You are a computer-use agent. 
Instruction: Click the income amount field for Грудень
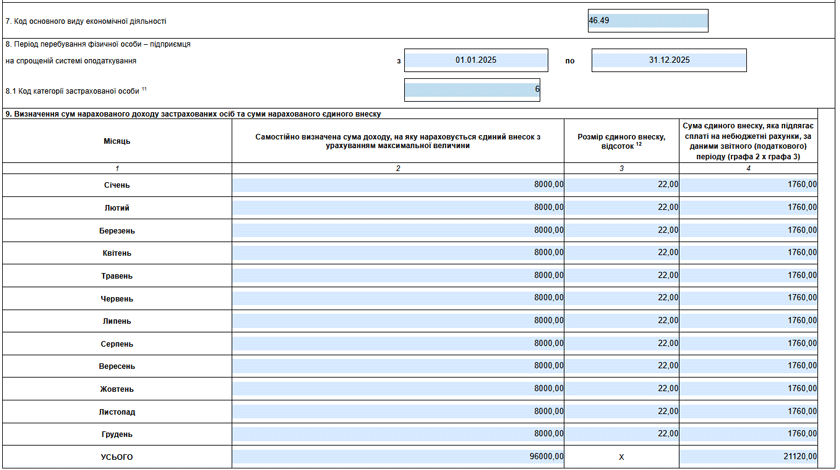pos(398,434)
